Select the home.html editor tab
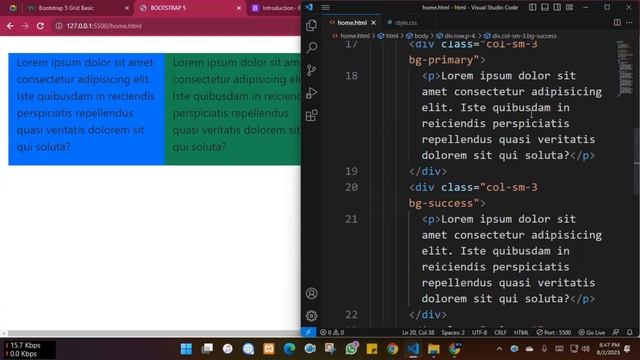The height and width of the screenshot is (360, 640). tap(352, 23)
